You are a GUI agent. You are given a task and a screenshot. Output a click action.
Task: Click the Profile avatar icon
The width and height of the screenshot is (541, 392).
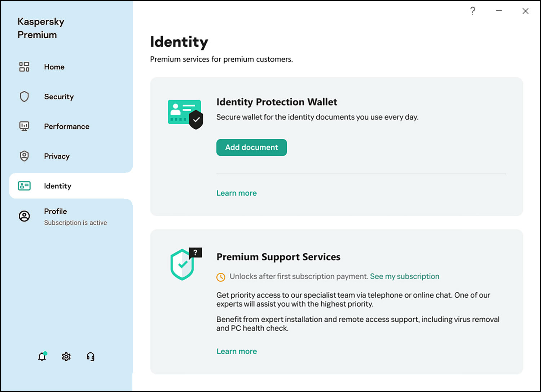pyautogui.click(x=24, y=216)
